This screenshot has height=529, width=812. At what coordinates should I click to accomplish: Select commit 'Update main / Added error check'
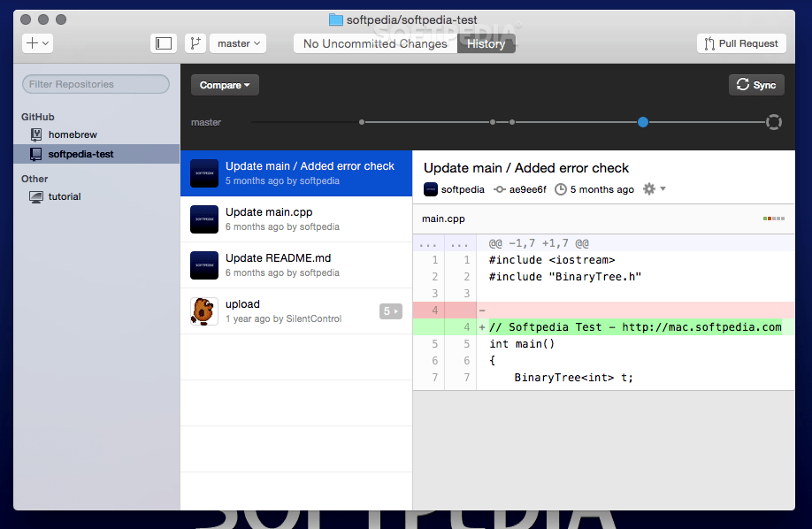[296, 173]
